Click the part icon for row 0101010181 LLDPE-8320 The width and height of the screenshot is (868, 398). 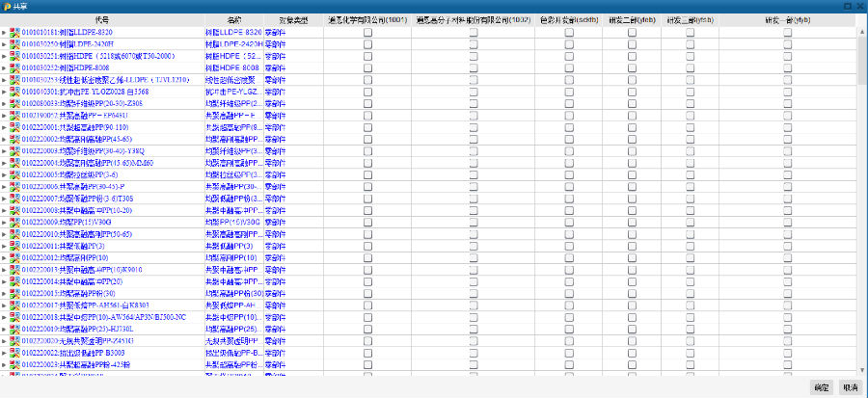14,32
